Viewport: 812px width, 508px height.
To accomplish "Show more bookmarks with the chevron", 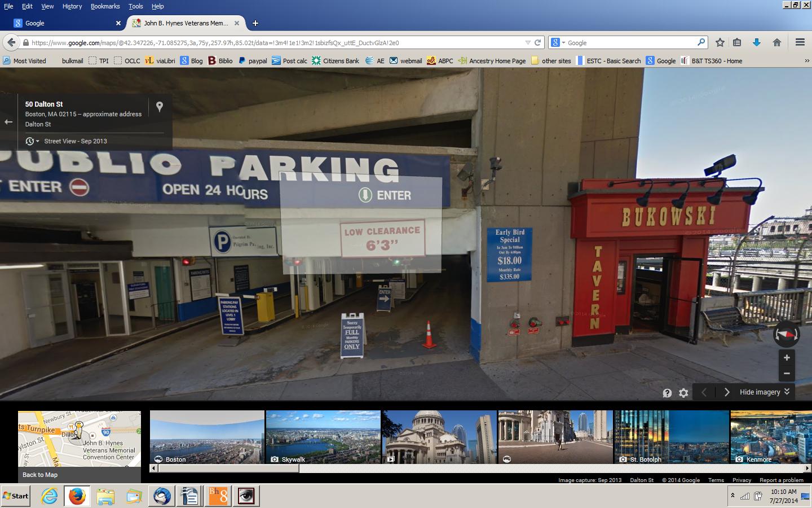I will 806,60.
